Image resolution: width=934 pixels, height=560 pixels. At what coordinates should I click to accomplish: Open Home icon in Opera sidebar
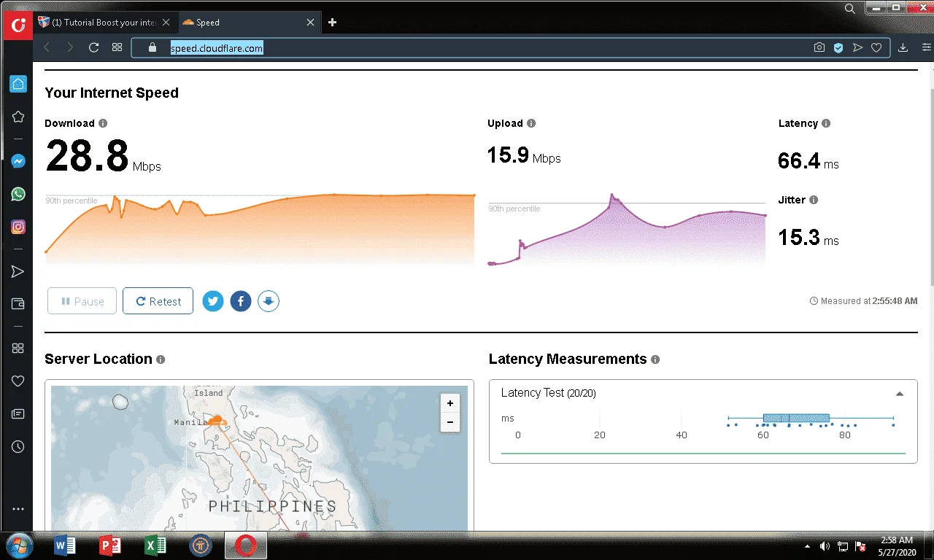pos(18,84)
